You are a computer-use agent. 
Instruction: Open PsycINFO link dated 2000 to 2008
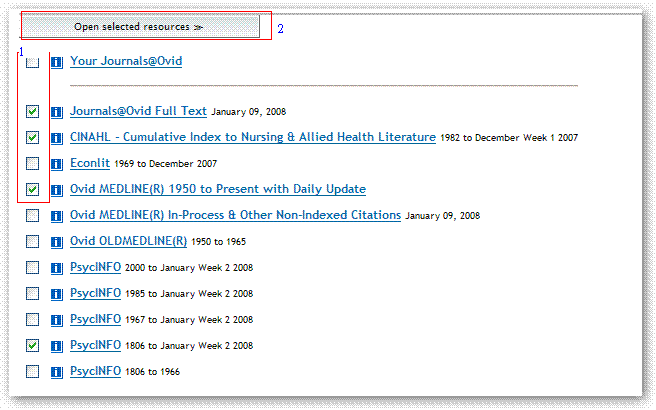[95, 267]
